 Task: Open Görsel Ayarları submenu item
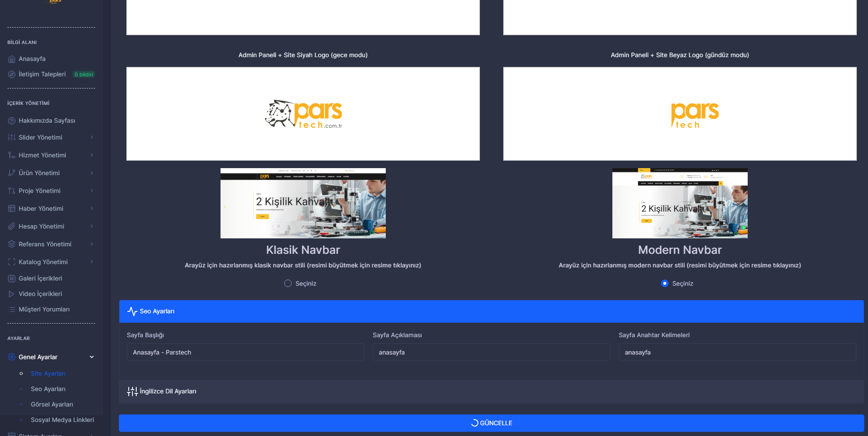point(52,405)
